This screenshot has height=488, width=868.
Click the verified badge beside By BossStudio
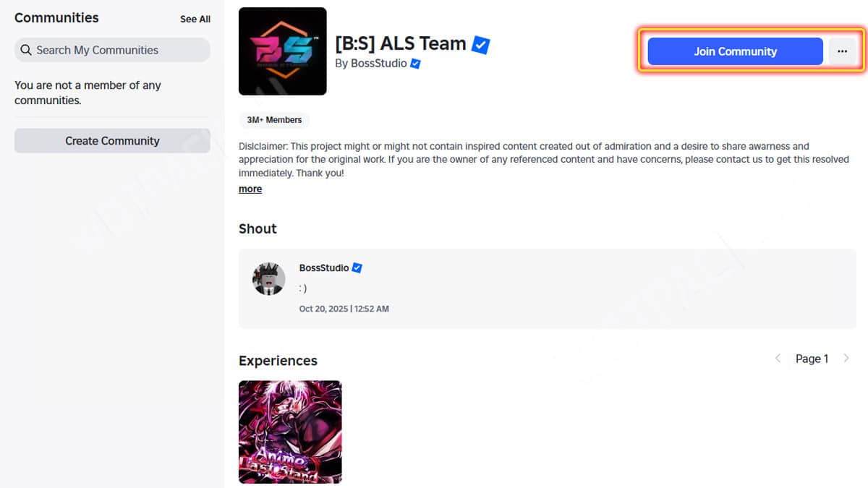point(415,64)
